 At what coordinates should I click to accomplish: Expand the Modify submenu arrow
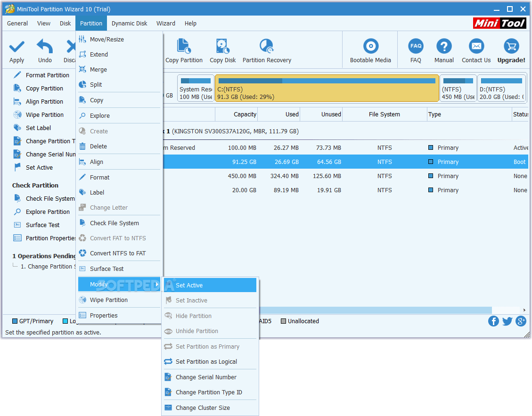[157, 285]
